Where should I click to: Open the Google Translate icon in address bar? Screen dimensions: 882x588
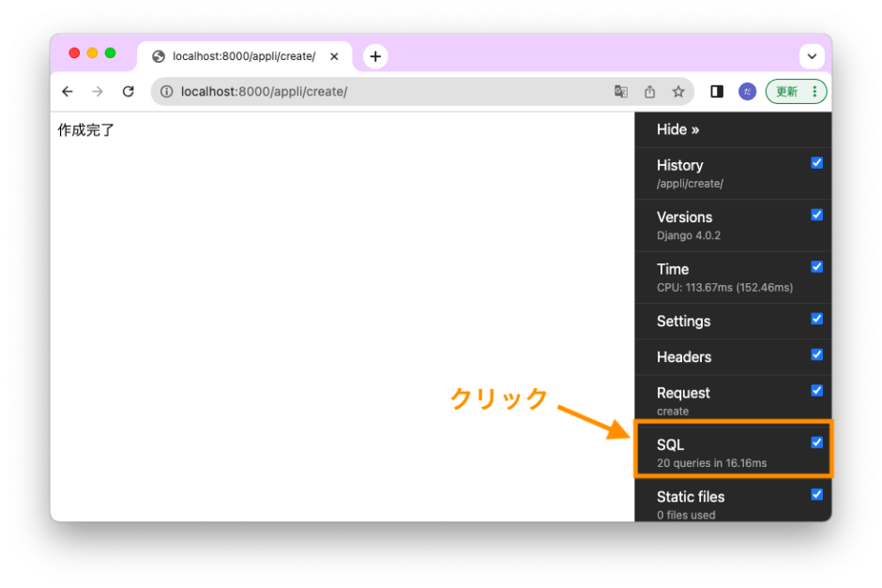tap(621, 91)
